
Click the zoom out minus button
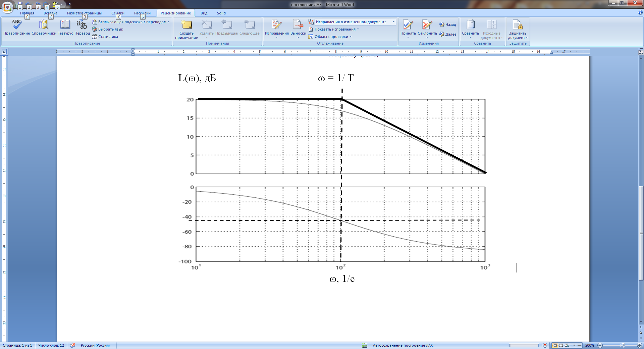point(600,345)
